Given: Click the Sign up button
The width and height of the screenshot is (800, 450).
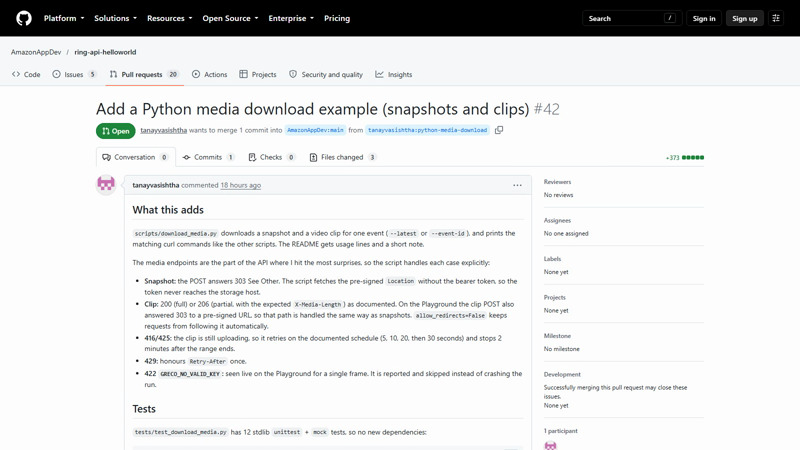Looking at the screenshot, I should (744, 18).
